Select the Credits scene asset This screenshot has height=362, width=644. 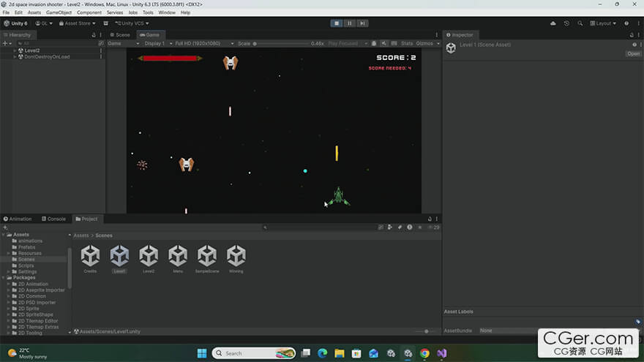[x=90, y=259]
